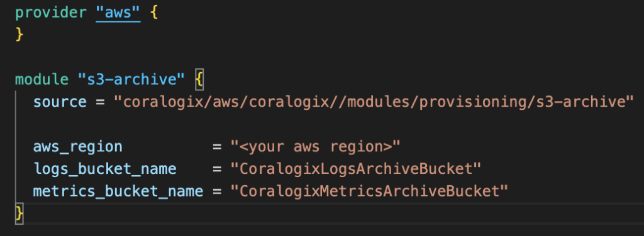Click the provider block closing brace

pos(19,33)
